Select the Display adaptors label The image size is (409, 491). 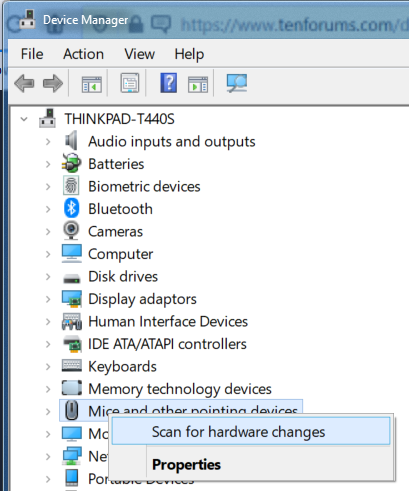(142, 300)
